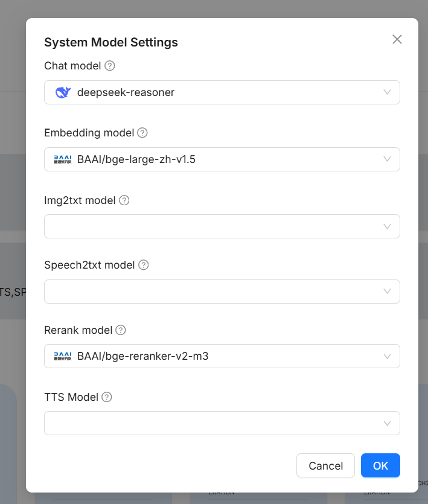Expand the Rerank model dropdown chevron
Image resolution: width=428 pixels, height=504 pixels.
pyautogui.click(x=388, y=356)
